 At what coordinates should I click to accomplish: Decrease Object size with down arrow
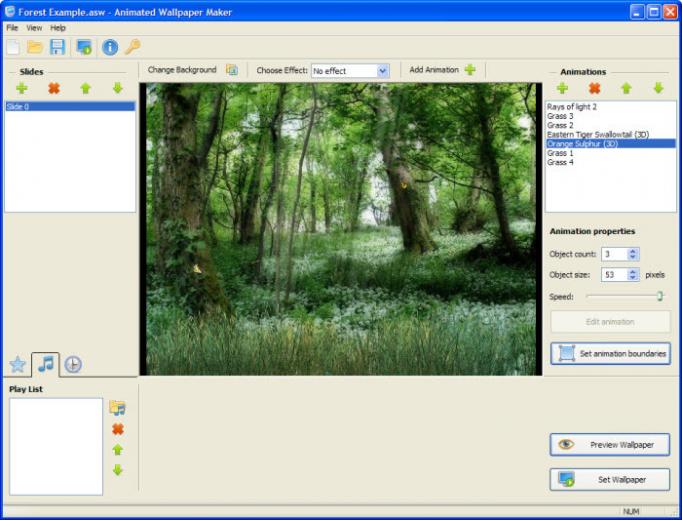(x=633, y=277)
